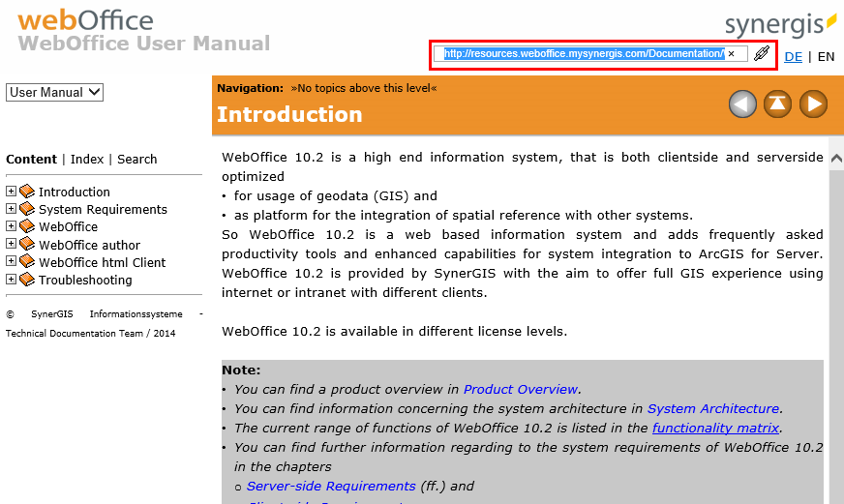This screenshot has height=504, width=844.
Task: Click the webOffice logo
Action: (85, 20)
